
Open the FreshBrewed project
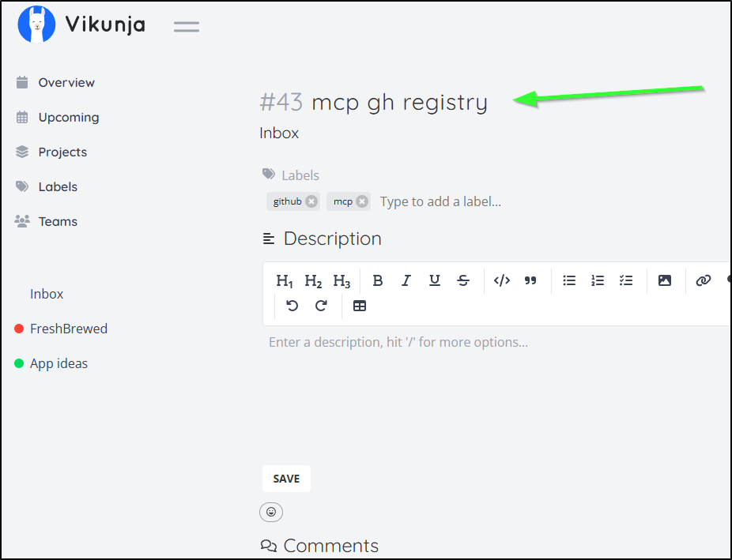tap(68, 329)
